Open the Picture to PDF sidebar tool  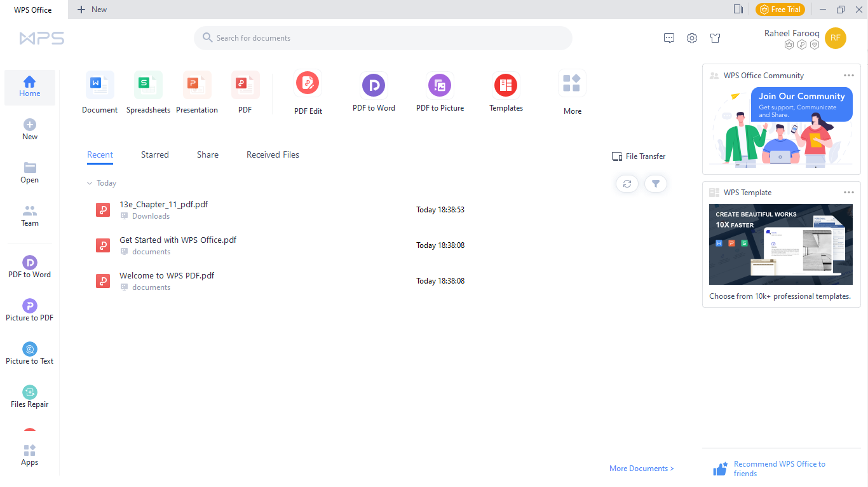[x=29, y=310]
